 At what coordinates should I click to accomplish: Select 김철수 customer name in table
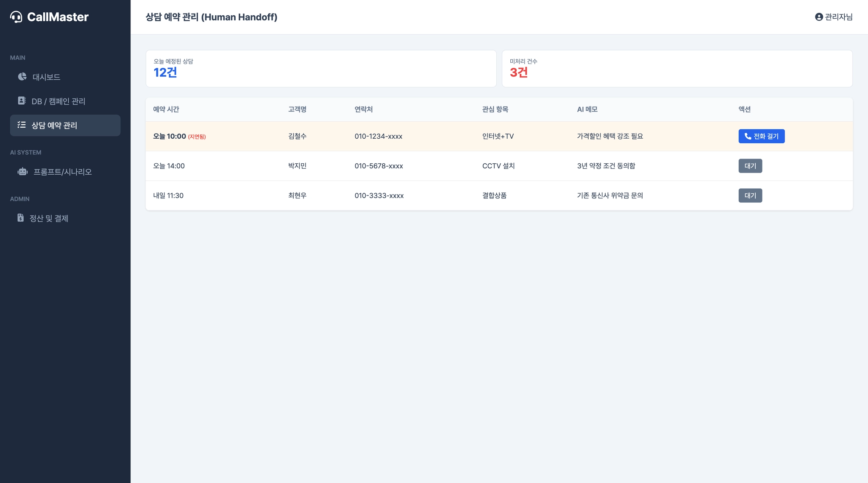click(297, 136)
